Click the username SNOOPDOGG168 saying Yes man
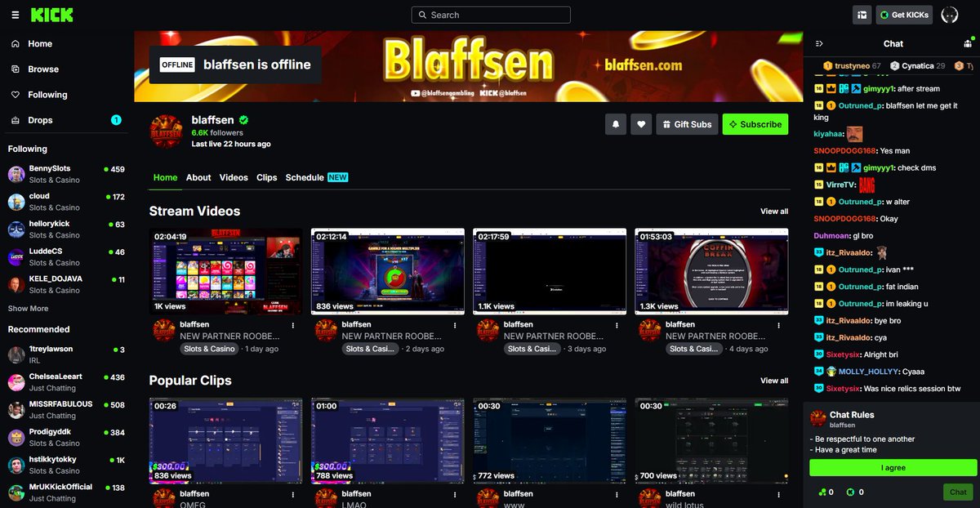This screenshot has height=508, width=980. tap(845, 151)
